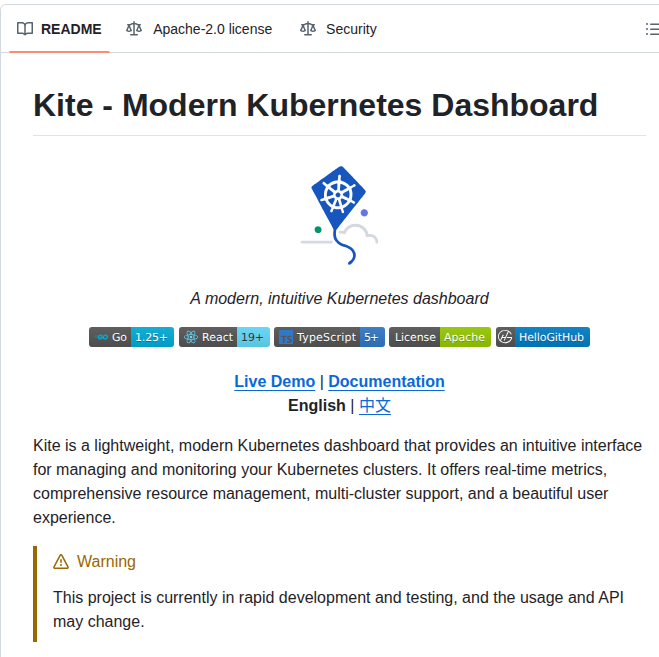Image resolution: width=659 pixels, height=657 pixels.
Task: Open the README outline list icon
Action: 651,29
